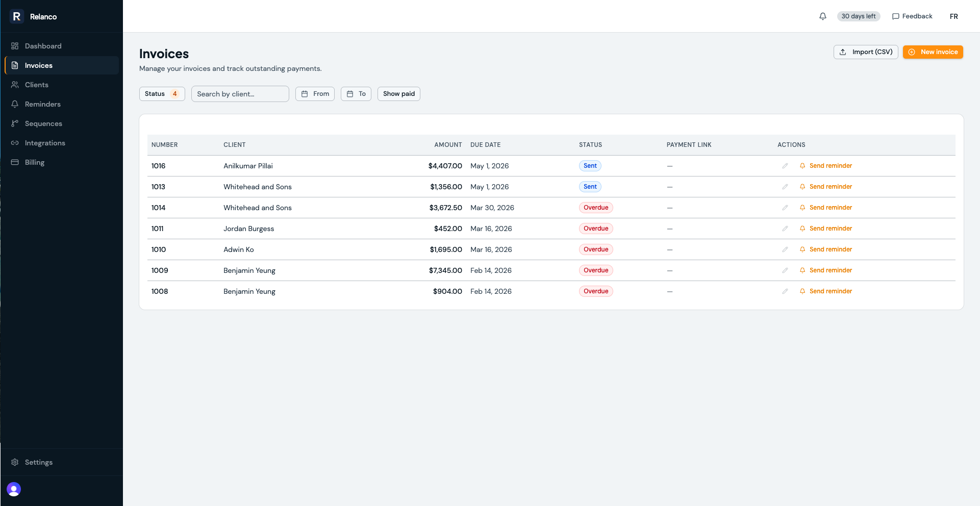Go to Invoices in sidebar
Viewport: 980px width, 506px height.
(x=62, y=65)
